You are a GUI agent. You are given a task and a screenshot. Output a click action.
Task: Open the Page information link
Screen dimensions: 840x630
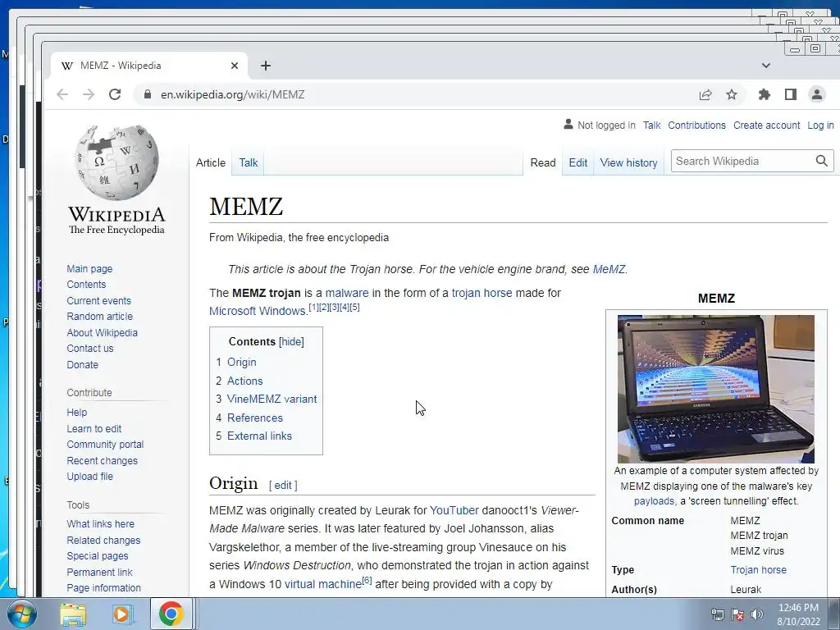point(103,587)
